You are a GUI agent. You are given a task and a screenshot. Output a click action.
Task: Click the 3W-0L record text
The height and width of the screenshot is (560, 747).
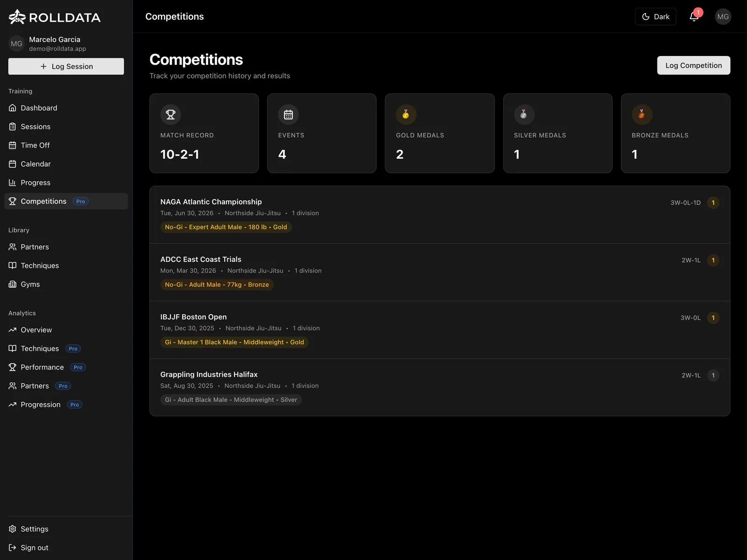(691, 318)
